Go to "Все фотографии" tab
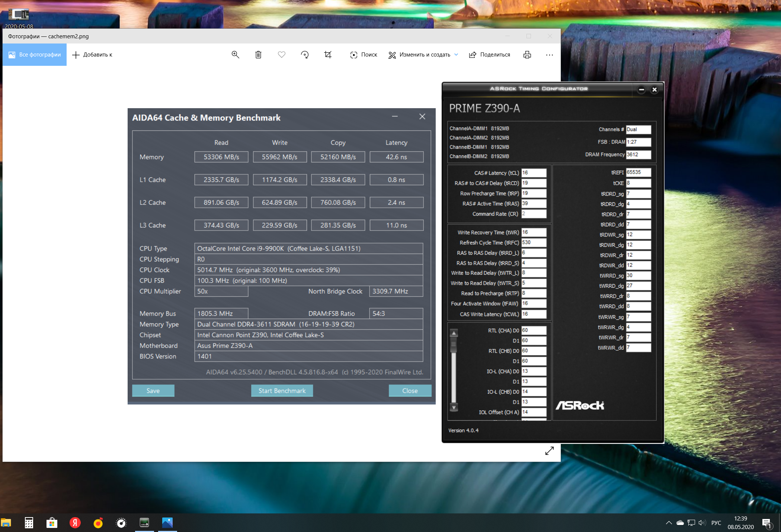 [x=35, y=55]
